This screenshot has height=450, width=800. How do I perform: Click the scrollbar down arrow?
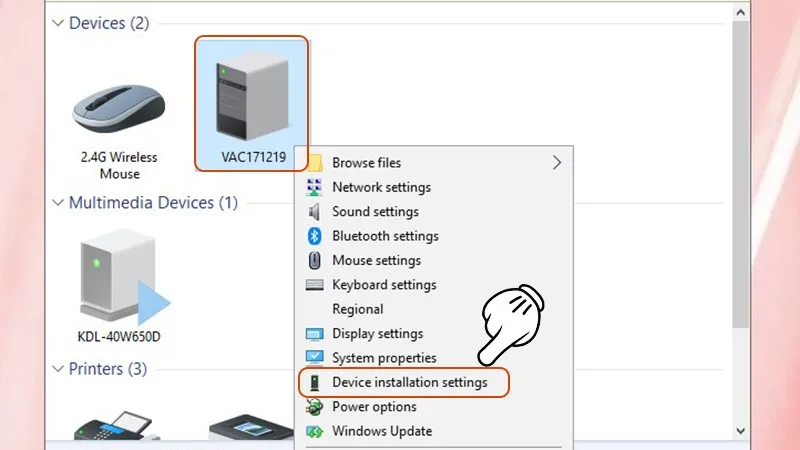tap(741, 429)
